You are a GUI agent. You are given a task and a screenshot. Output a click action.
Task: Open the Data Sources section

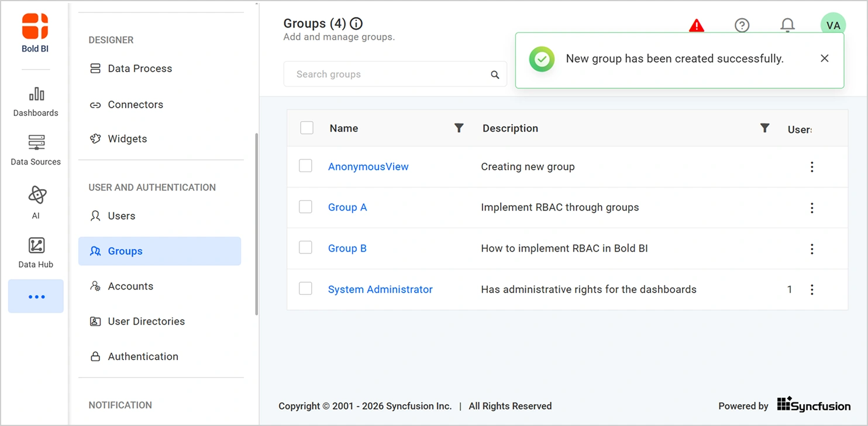(36, 150)
